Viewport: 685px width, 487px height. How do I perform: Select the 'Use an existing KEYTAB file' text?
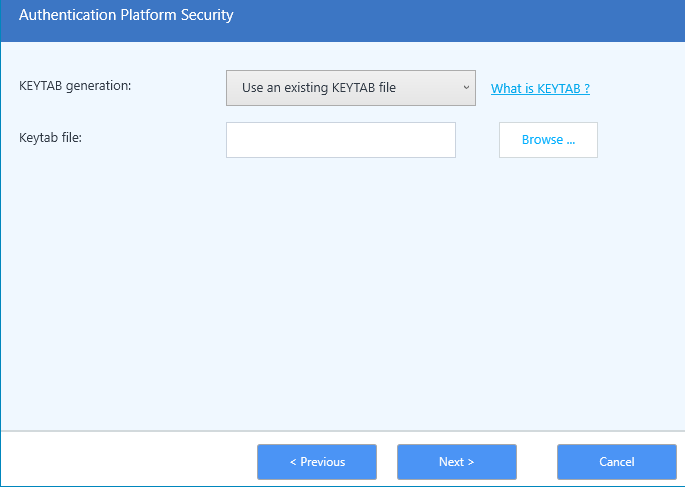point(319,88)
